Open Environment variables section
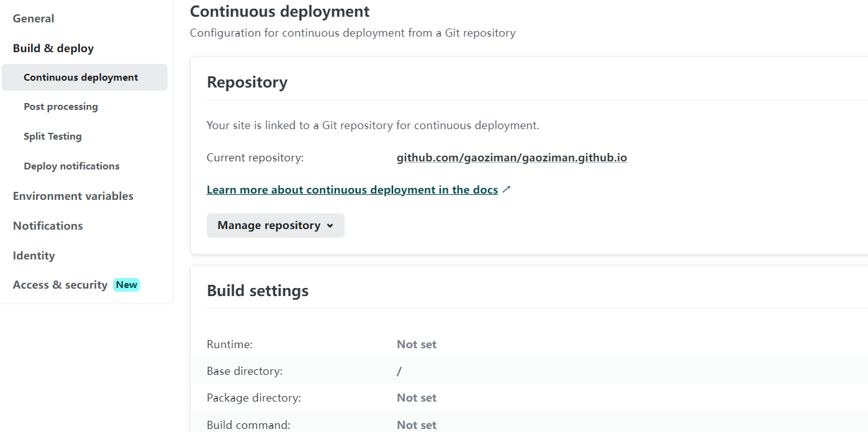The height and width of the screenshot is (432, 868). pyautogui.click(x=73, y=196)
